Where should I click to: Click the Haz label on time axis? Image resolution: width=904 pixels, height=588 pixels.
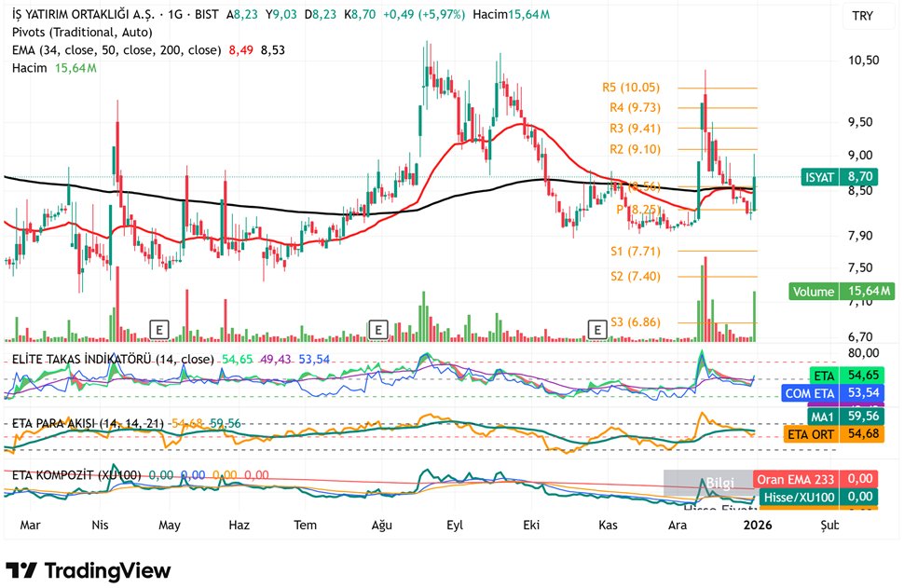pyautogui.click(x=239, y=526)
